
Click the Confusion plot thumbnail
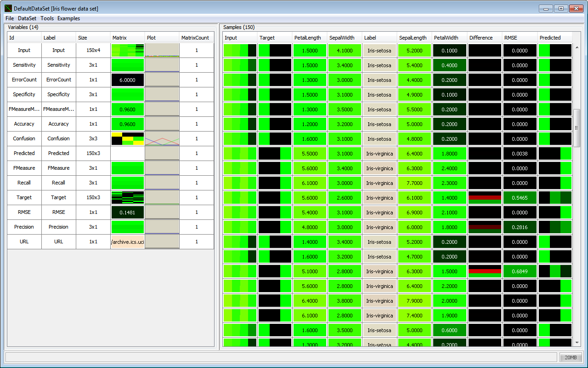[162, 138]
